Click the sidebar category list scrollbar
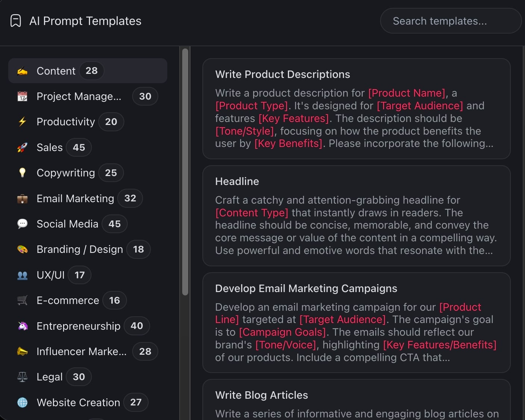Viewport: 525px width, 420px height. [185, 172]
